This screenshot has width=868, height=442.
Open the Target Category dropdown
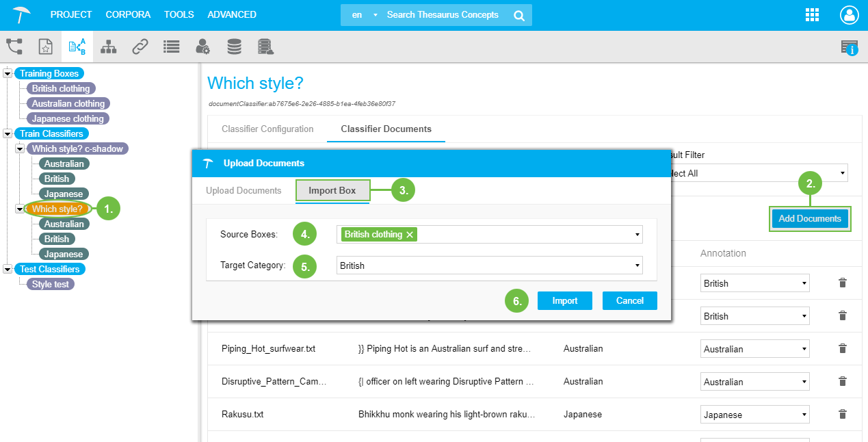[x=489, y=265]
